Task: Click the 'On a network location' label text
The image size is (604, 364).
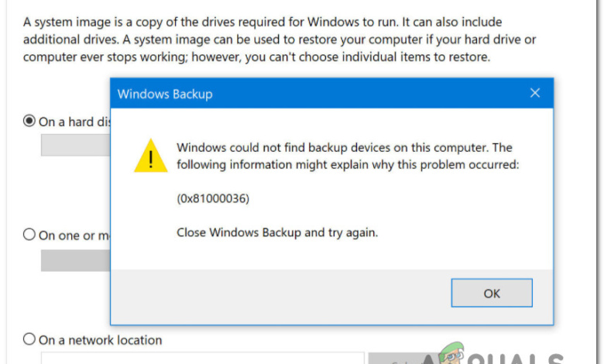Action: 100,339
